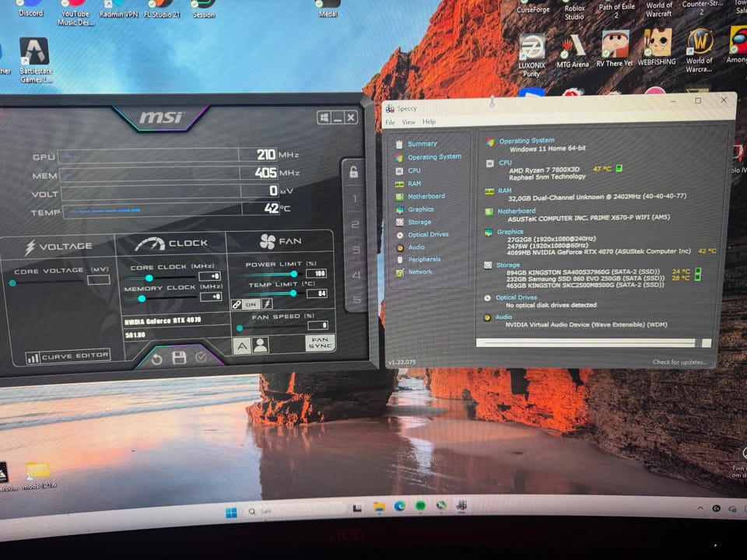Screen dimensions: 747x560
Task: Open the Speccy File menu
Action: (x=390, y=122)
